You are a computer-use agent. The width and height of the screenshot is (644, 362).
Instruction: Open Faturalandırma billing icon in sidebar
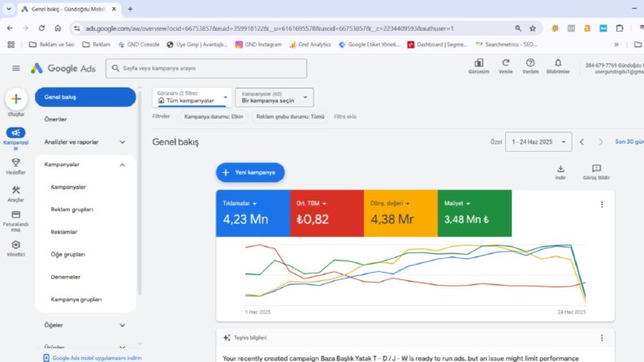[15, 214]
